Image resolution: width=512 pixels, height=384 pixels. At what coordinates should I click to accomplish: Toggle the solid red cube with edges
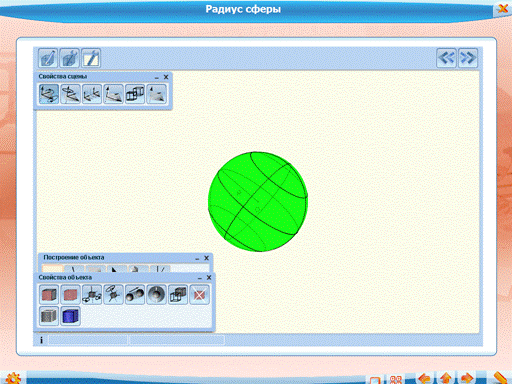click(x=49, y=295)
